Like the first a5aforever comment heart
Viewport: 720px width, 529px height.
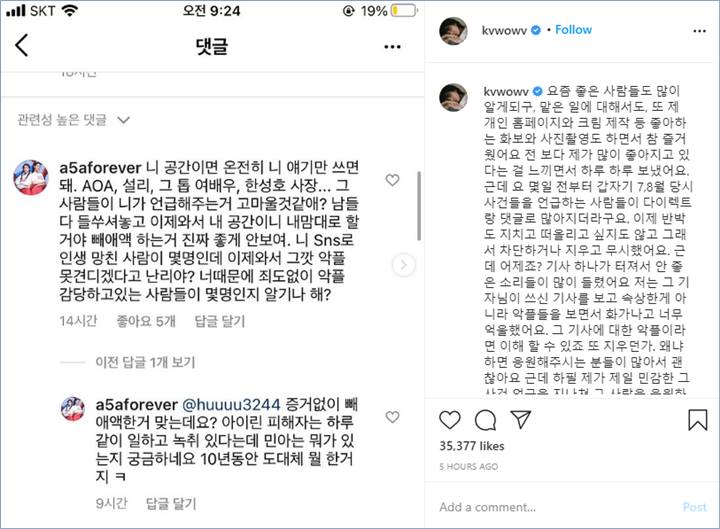pos(392,180)
